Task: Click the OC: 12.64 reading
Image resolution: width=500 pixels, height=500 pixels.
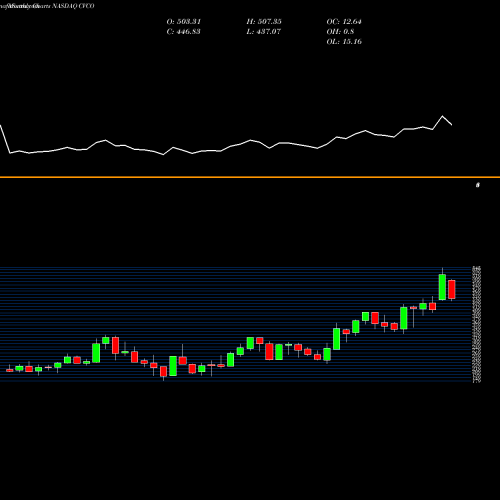Action: coord(344,22)
